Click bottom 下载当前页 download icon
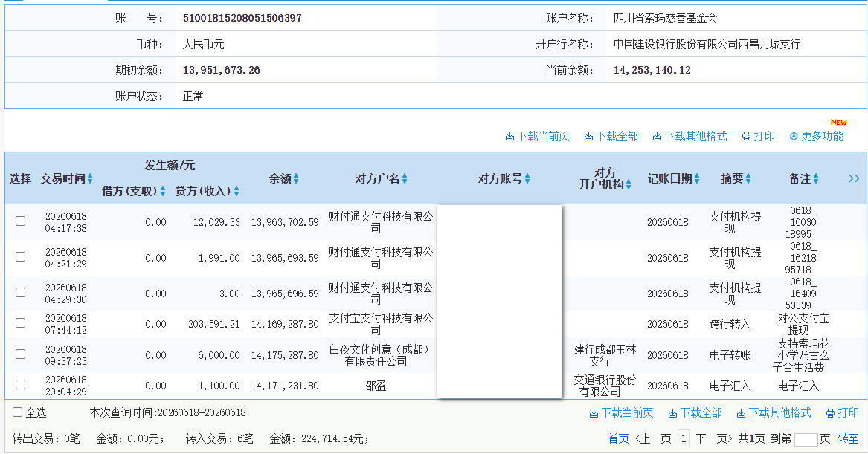 (x=594, y=413)
